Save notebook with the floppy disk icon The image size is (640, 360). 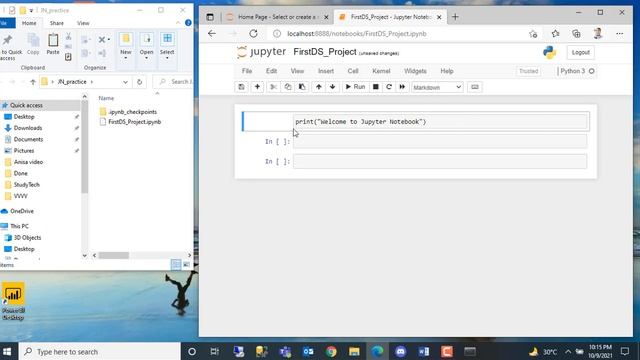[242, 87]
